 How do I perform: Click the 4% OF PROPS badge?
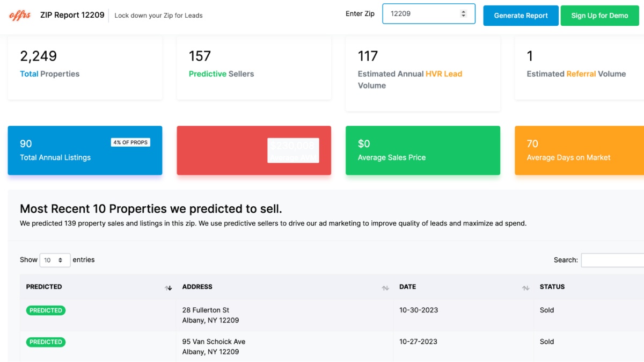pos(130,142)
